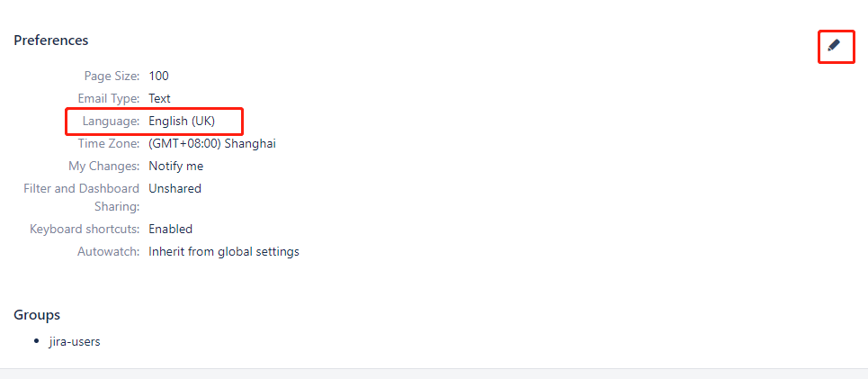Click the Filter and Dashboard Sharing label
868x379 pixels.
tap(82, 198)
